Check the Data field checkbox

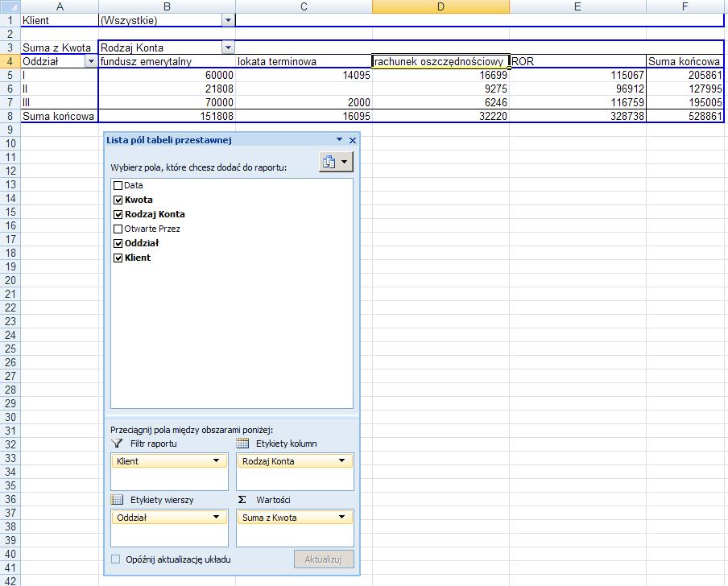click(118, 186)
